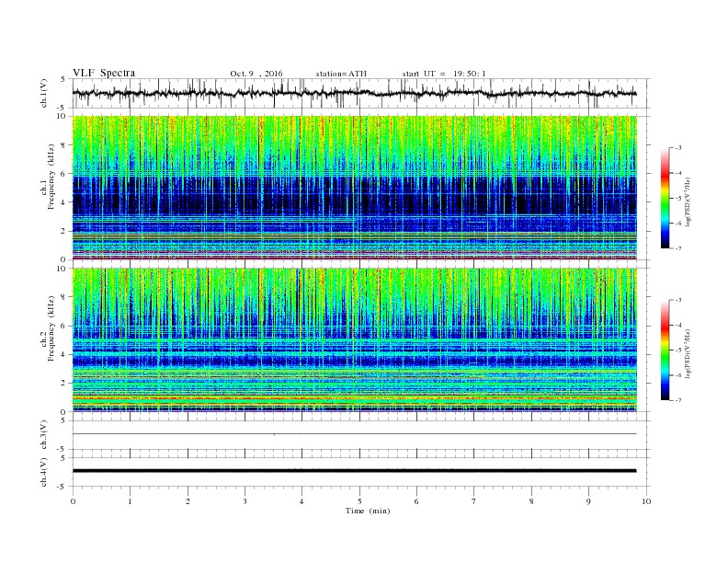728x563 pixels.
Task: Click the "0" tick on the time axis
Action: pos(73,501)
